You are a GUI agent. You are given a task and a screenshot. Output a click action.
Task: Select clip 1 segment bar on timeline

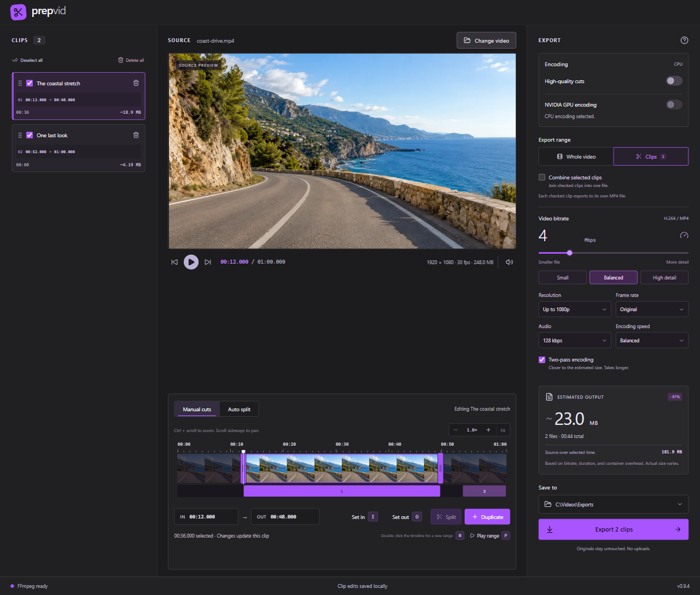click(342, 491)
